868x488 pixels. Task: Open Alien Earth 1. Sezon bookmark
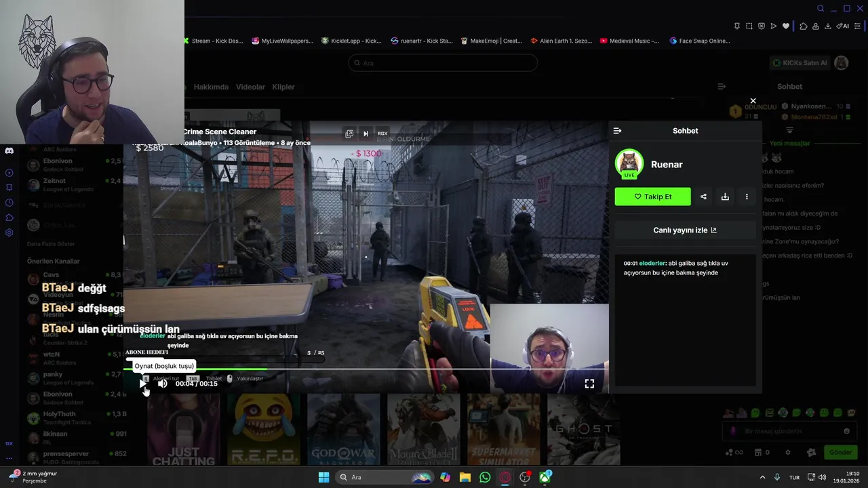point(561,41)
